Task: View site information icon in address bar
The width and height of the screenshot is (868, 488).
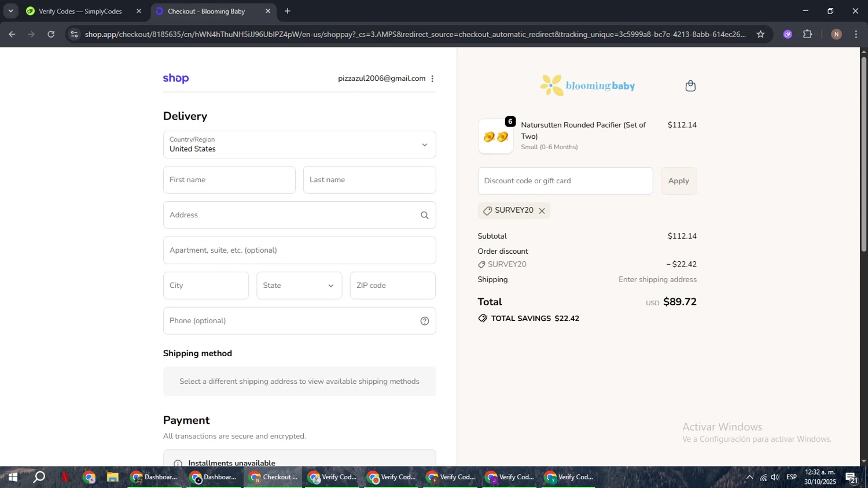Action: tap(73, 34)
